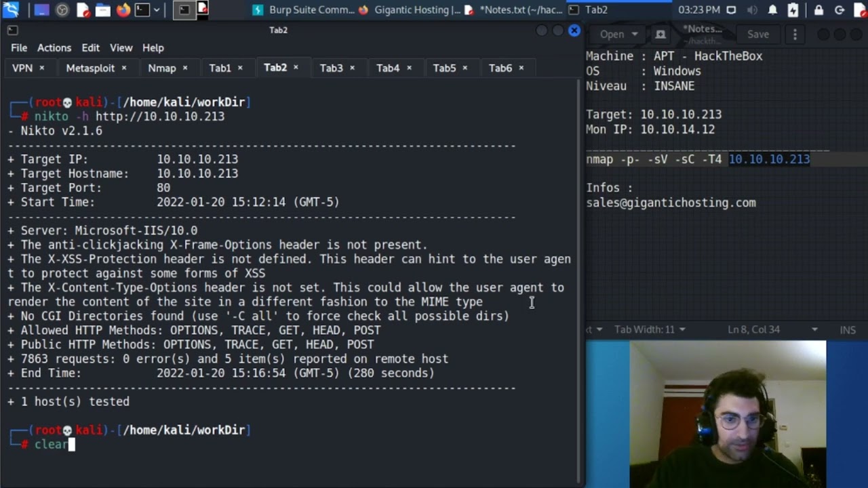The image size is (868, 488).
Task: Click sales@gigantichosting.com in the notes
Action: click(671, 202)
